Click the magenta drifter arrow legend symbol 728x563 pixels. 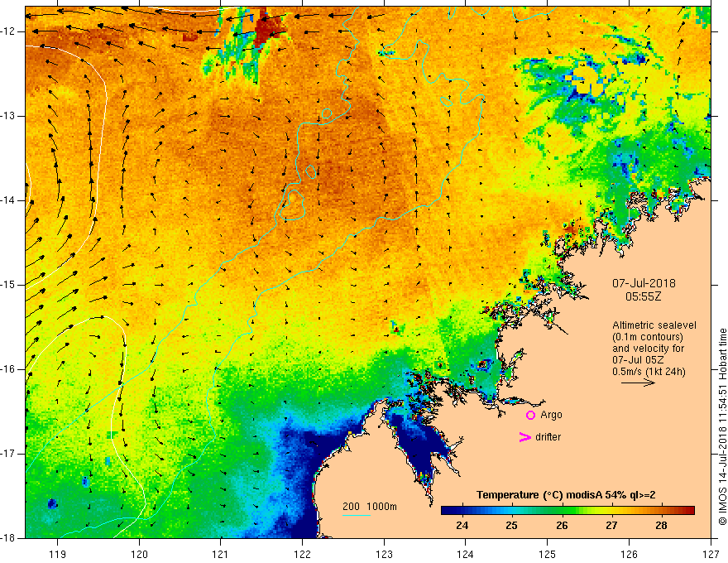524,437
